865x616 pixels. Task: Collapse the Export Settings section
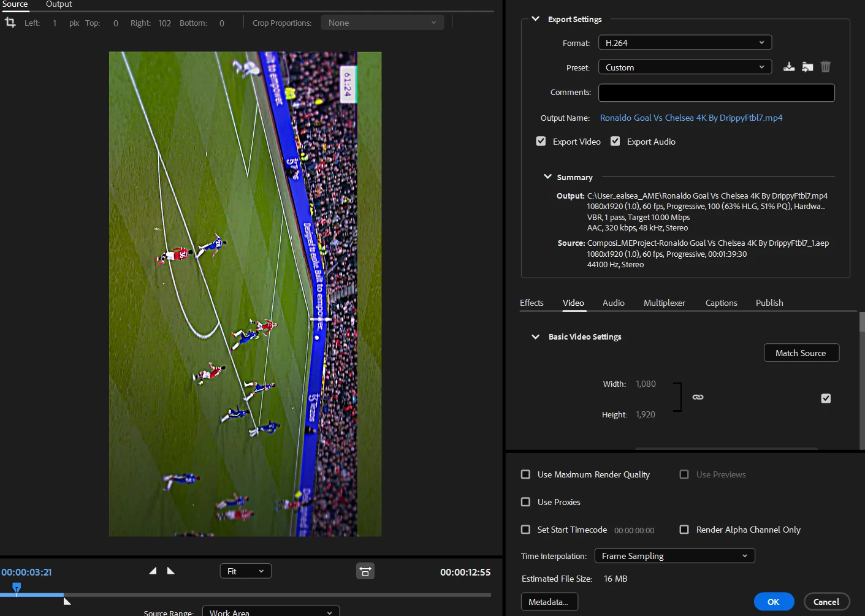click(x=535, y=19)
